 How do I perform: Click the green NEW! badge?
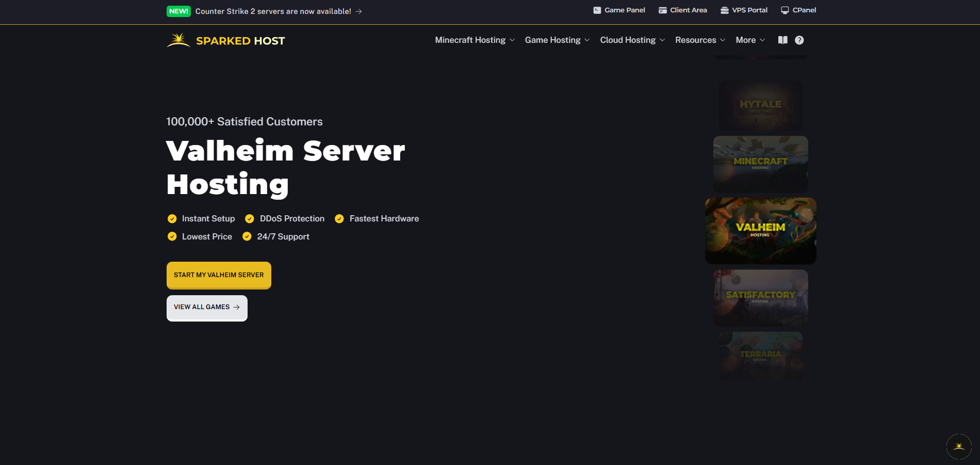click(x=178, y=11)
